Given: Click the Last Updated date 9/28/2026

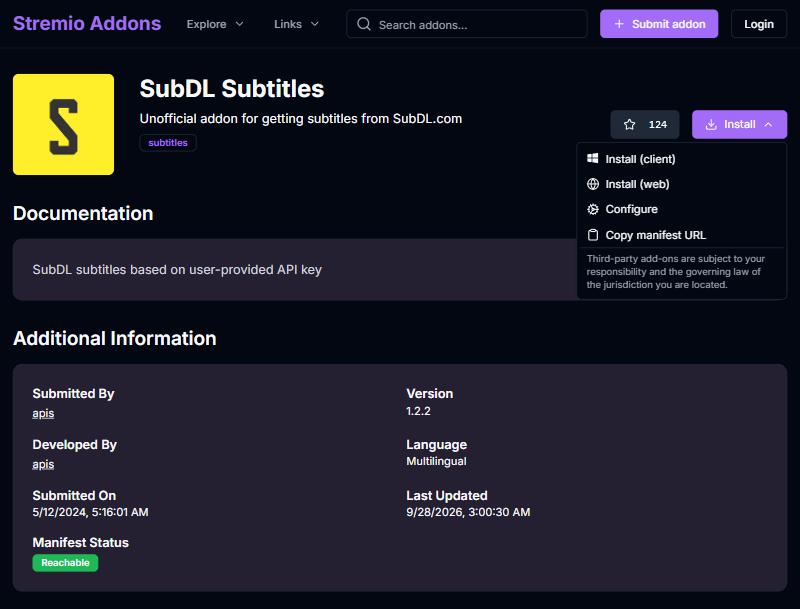Looking at the screenshot, I should (468, 512).
